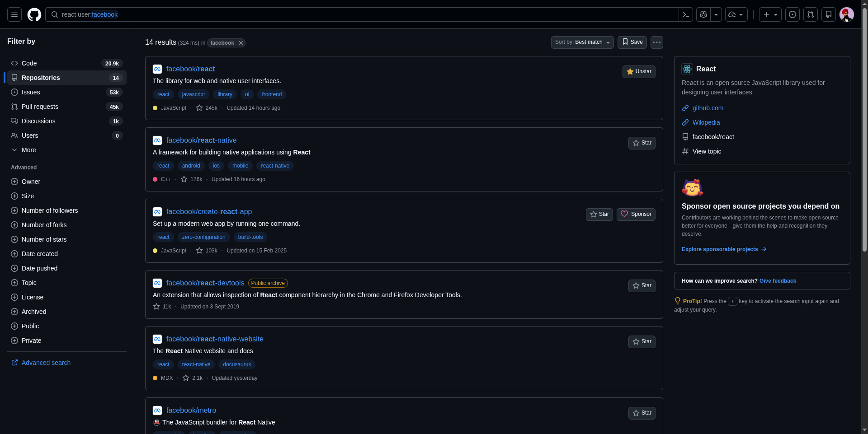Filter results by Users
868x434 pixels.
coord(67,135)
